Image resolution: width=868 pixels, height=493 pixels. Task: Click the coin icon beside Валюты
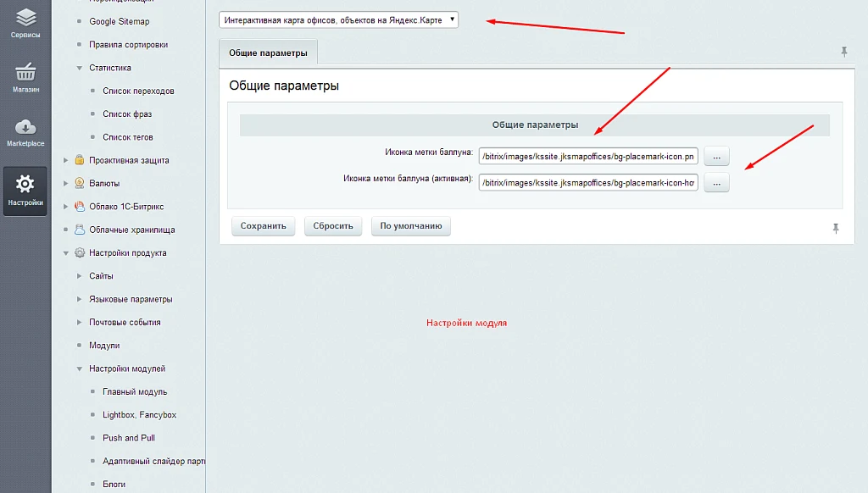80,183
